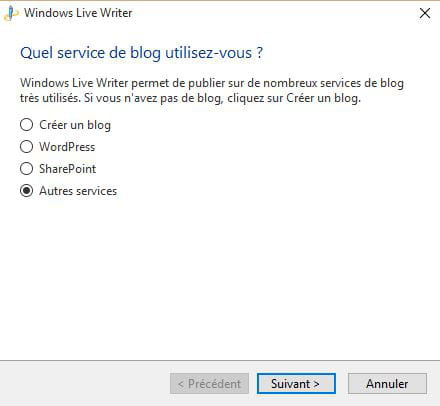The height and width of the screenshot is (406, 440).
Task: Close the Windows Live Writer dialog
Action: click(425, 13)
